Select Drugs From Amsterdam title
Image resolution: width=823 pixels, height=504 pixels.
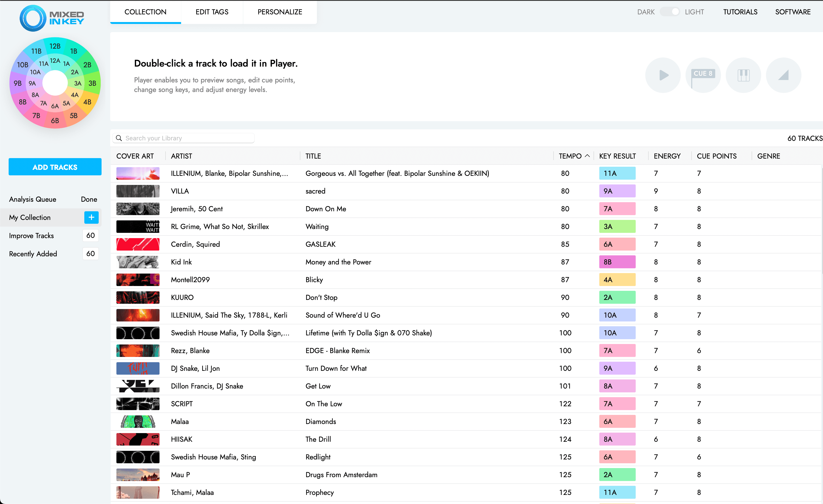341,475
